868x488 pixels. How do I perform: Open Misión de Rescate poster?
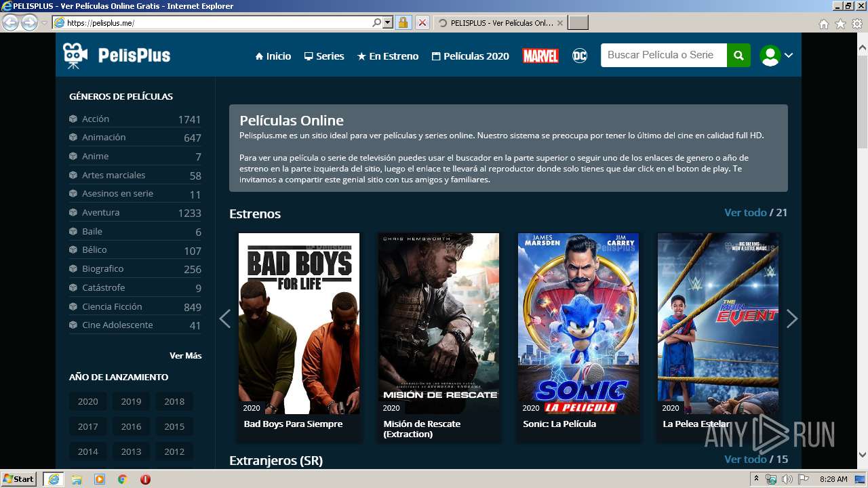(439, 323)
